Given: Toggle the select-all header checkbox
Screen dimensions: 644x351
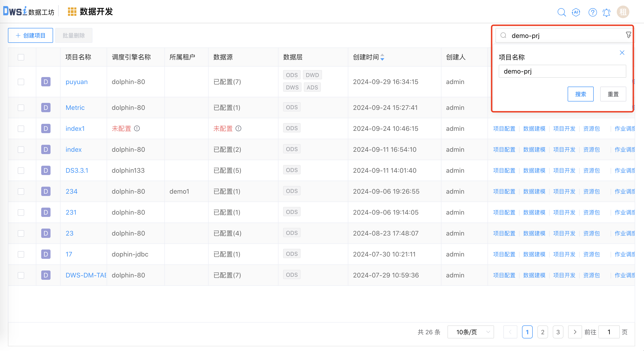Looking at the screenshot, I should [21, 57].
